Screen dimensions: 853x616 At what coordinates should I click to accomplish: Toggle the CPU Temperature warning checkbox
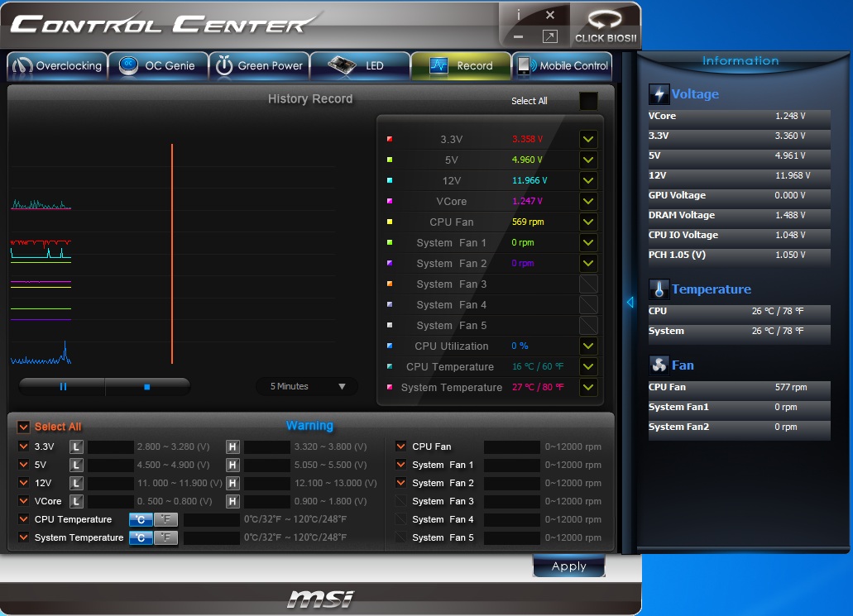(x=23, y=519)
